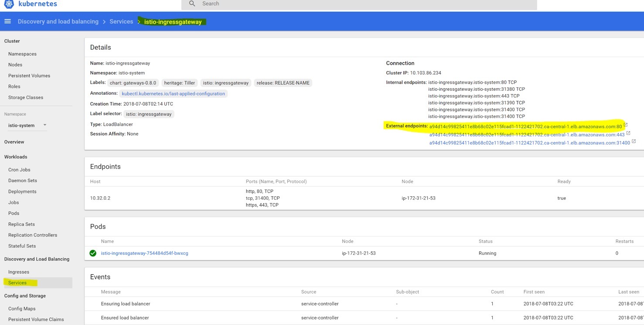The width and height of the screenshot is (644, 325).
Task: Open Cron Jobs in the sidebar
Action: 19,170
